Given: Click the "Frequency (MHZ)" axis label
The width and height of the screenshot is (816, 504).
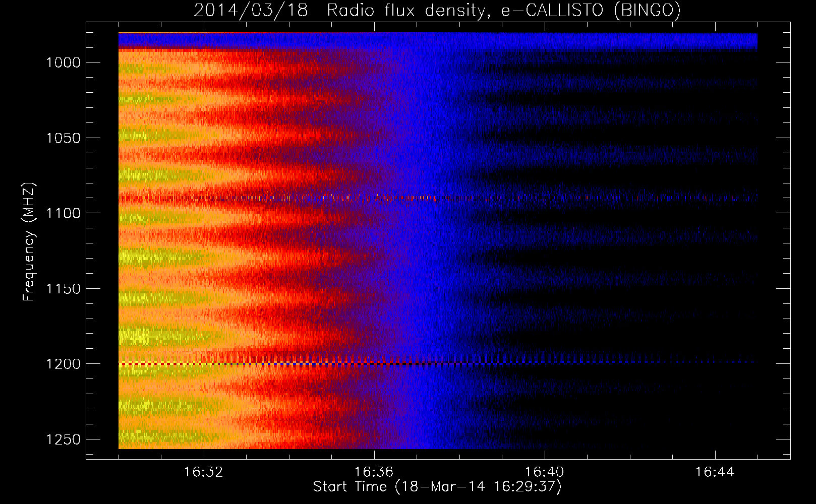Looking at the screenshot, I should tap(29, 242).
